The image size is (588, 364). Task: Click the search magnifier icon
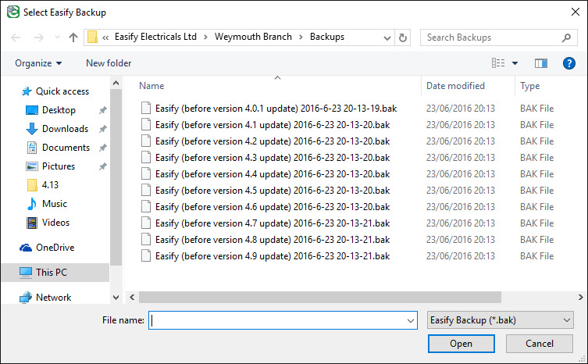[x=567, y=37]
